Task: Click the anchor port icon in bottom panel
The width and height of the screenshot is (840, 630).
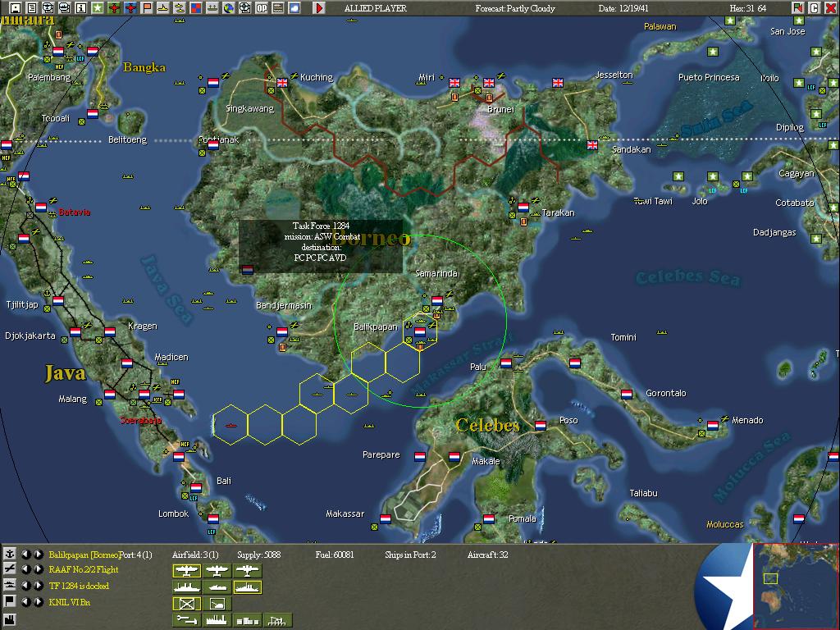Action: click(x=9, y=554)
